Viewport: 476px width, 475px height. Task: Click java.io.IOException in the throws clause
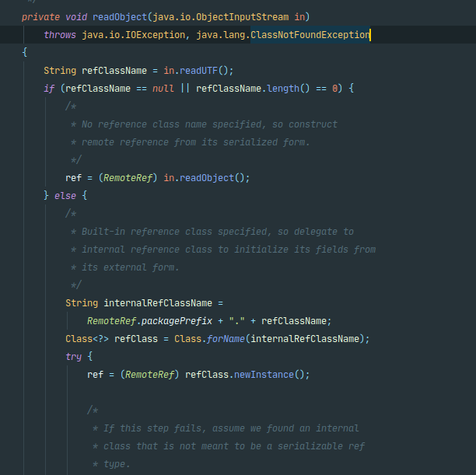coord(121,34)
